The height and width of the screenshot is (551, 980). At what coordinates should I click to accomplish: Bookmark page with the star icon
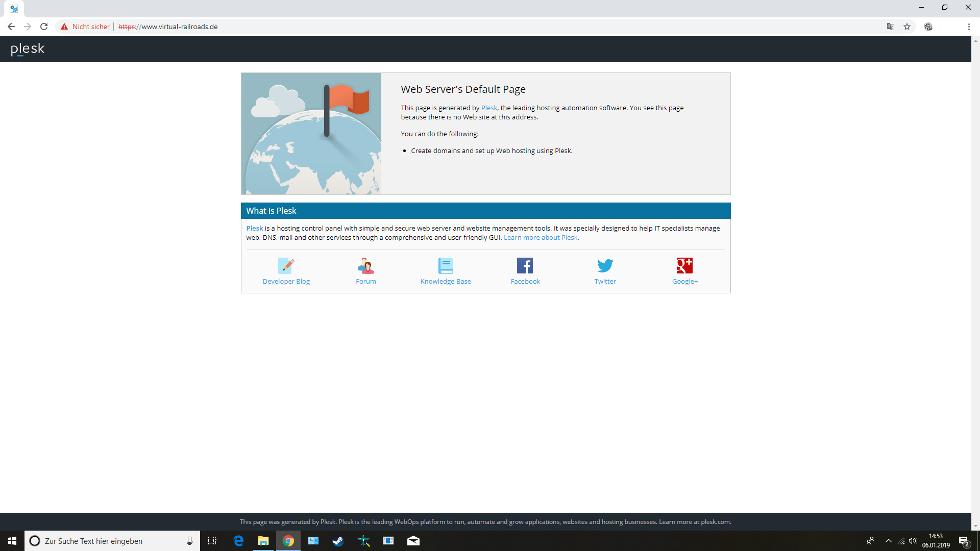point(907,27)
